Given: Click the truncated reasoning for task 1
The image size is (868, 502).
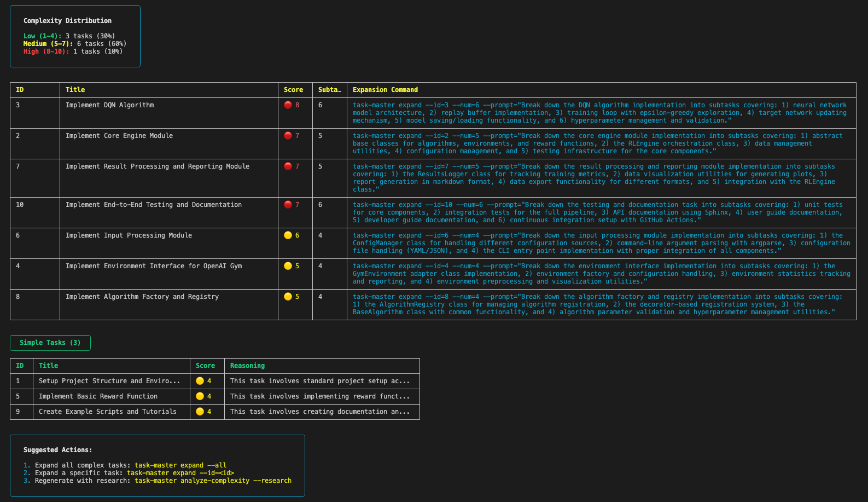Looking at the screenshot, I should [320, 381].
